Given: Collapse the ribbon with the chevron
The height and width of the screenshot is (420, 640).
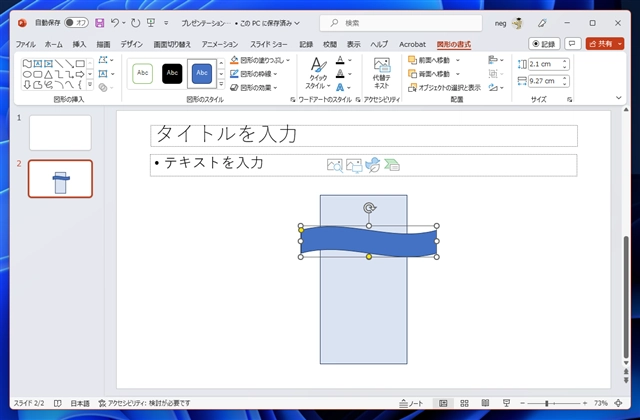Looking at the screenshot, I should tap(618, 98).
